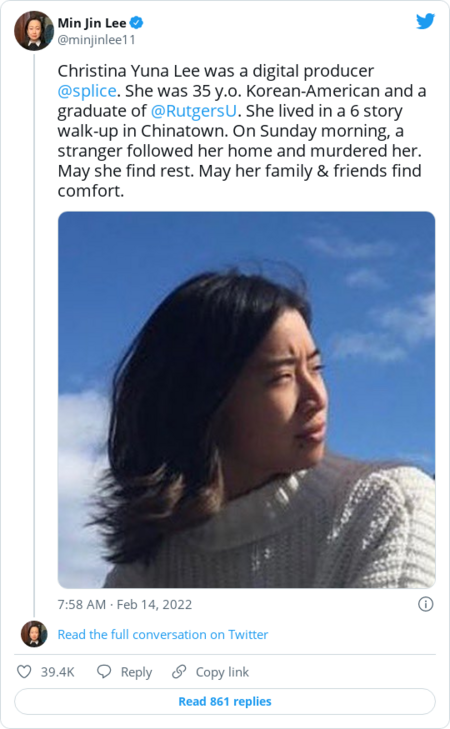The image size is (450, 729).
Task: Click the Reply text label
Action: (x=136, y=672)
